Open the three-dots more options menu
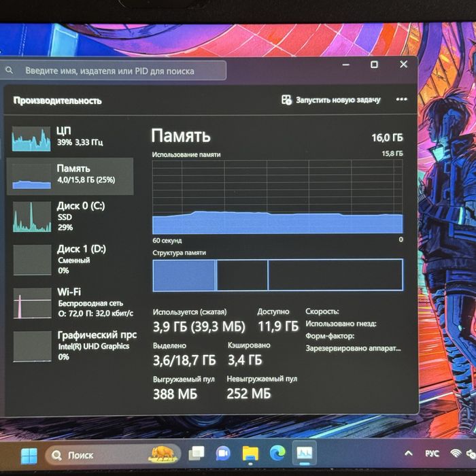 [x=401, y=99]
